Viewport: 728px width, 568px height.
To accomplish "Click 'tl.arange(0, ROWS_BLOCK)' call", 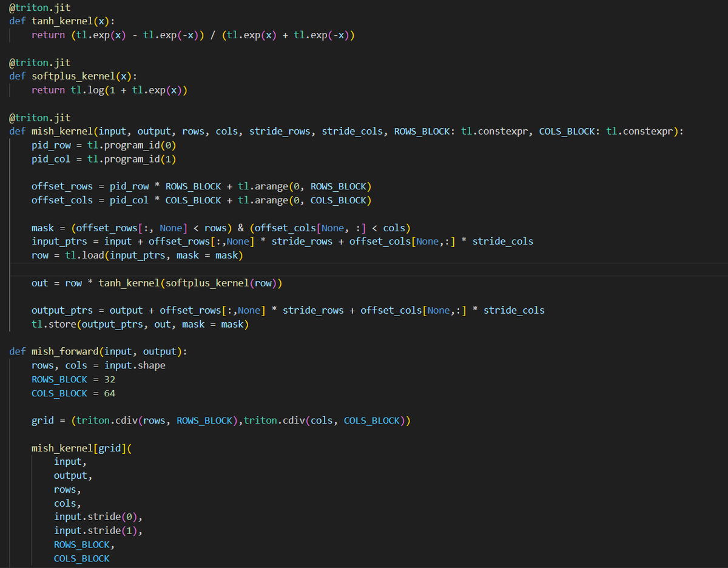I will [305, 186].
